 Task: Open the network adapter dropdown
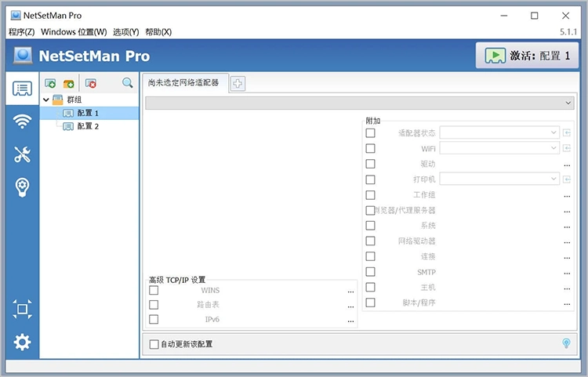point(568,103)
